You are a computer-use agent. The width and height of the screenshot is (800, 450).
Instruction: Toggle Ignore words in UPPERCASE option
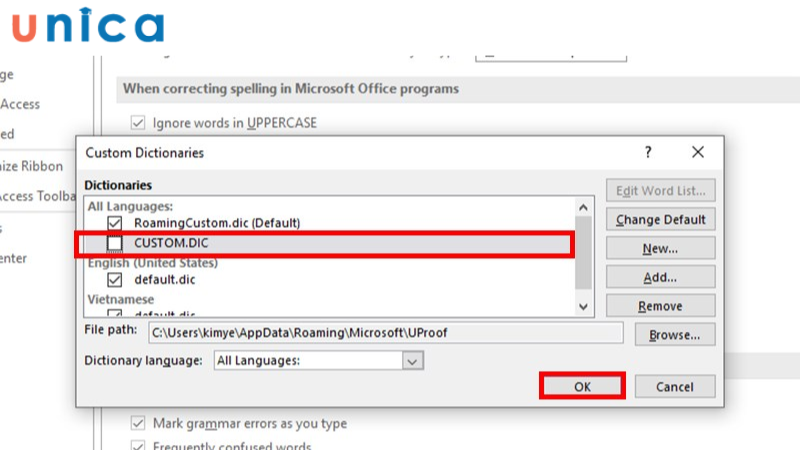[138, 123]
